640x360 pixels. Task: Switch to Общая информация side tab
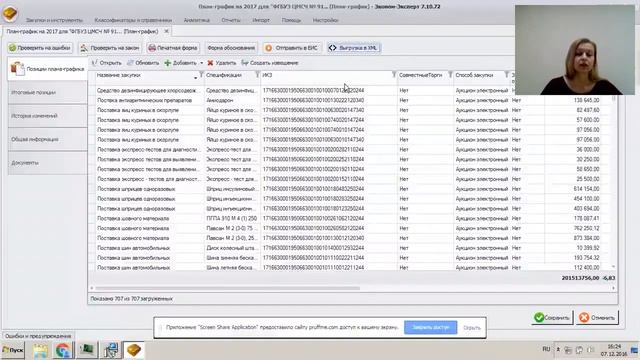point(47,139)
